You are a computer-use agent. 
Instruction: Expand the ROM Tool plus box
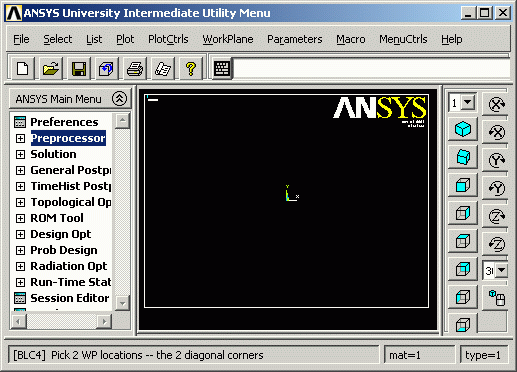[20, 218]
